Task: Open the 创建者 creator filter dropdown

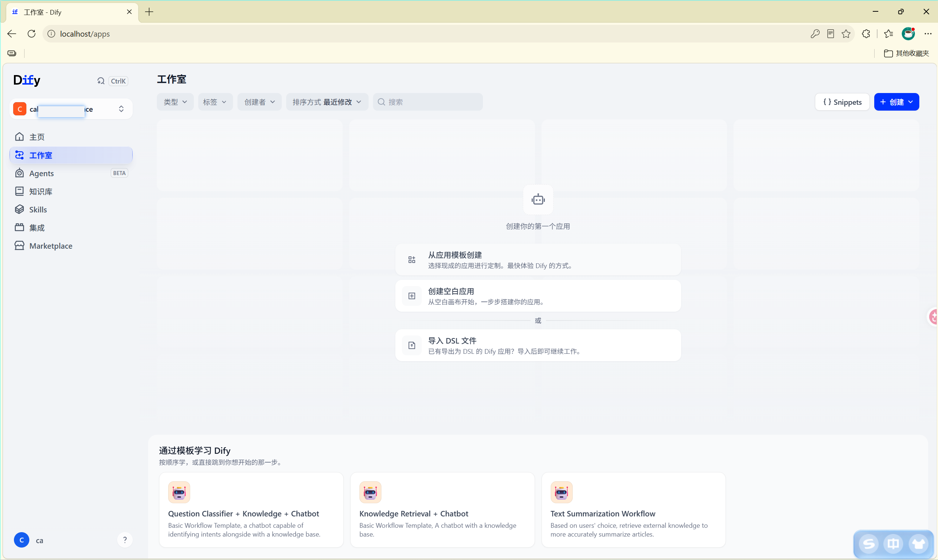Action: pyautogui.click(x=259, y=102)
